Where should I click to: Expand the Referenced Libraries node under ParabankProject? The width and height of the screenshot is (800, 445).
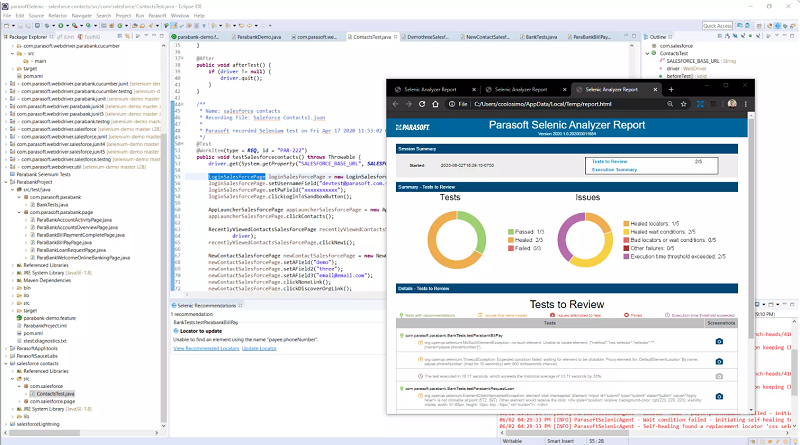point(13,265)
